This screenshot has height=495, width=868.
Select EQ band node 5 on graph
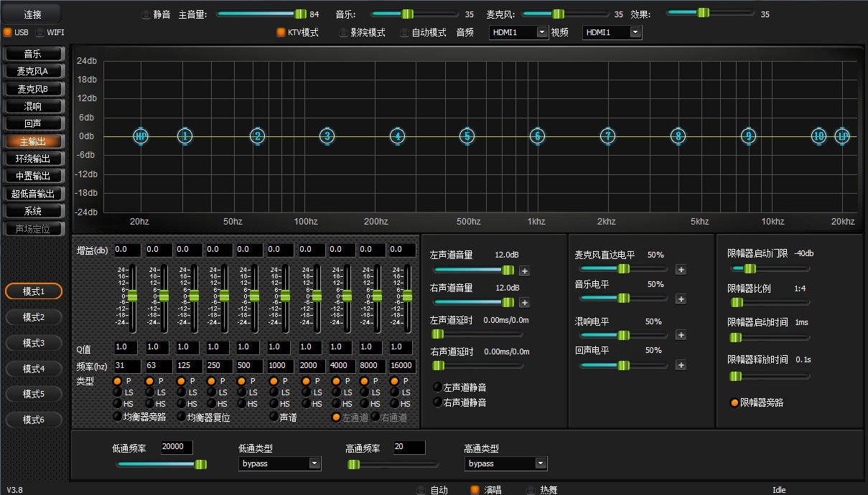pos(467,136)
